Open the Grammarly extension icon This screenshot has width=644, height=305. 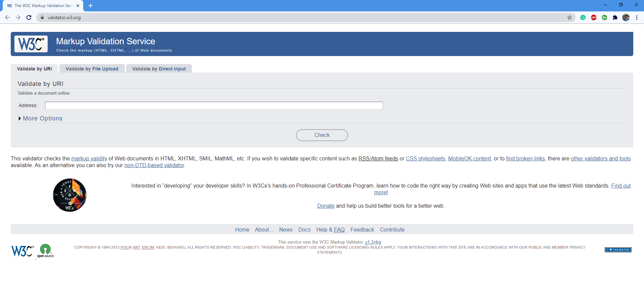coord(583,17)
